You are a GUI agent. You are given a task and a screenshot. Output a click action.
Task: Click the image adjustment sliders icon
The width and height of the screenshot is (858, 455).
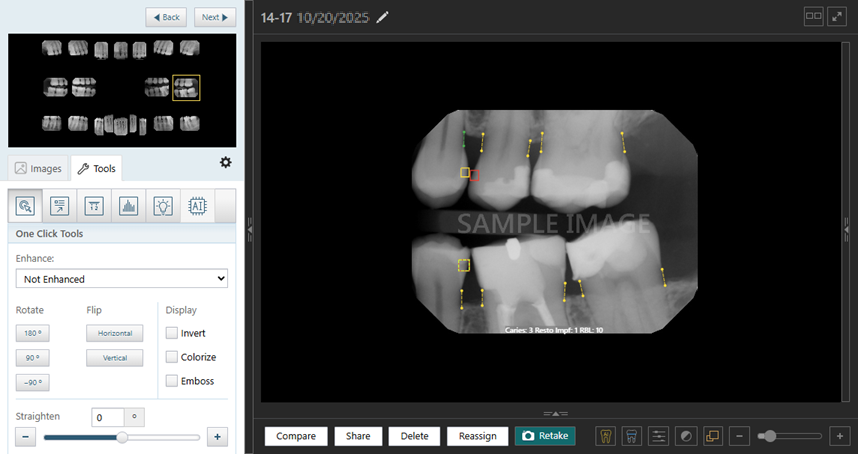point(658,436)
